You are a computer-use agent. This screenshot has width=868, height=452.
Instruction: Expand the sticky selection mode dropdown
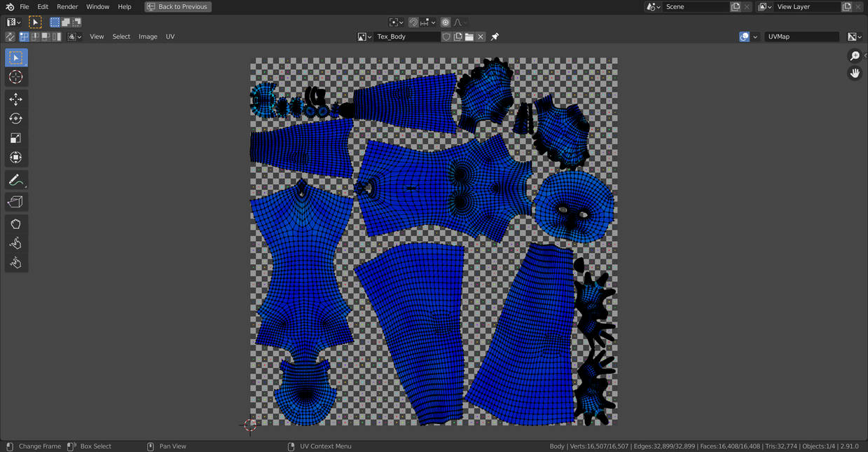pyautogui.click(x=74, y=36)
